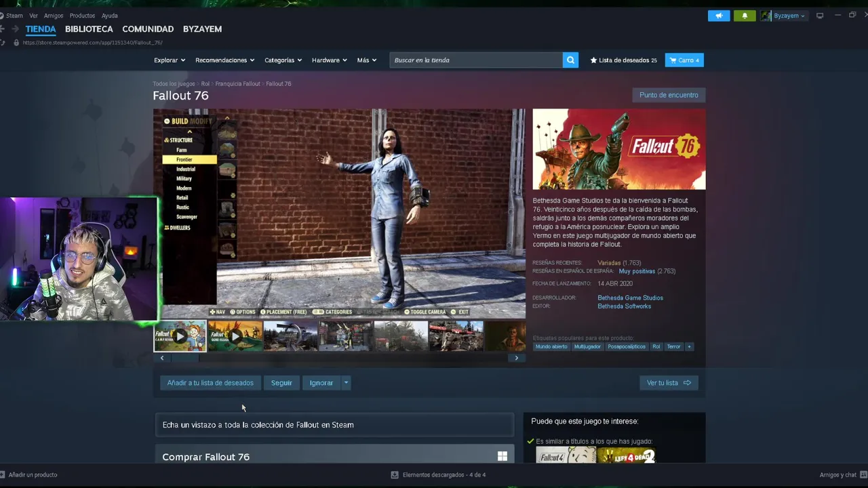Click the Mundo abierto tag
Image resolution: width=868 pixels, height=488 pixels.
coord(551,346)
